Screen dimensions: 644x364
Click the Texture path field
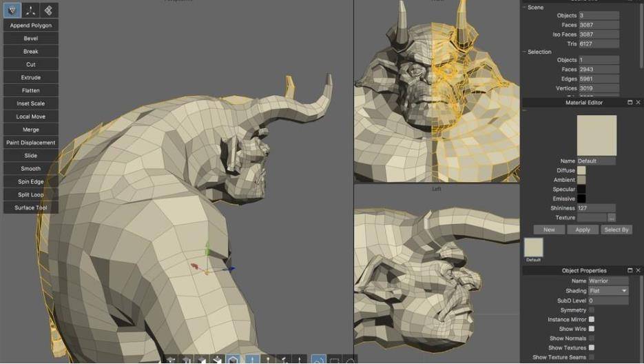point(592,218)
